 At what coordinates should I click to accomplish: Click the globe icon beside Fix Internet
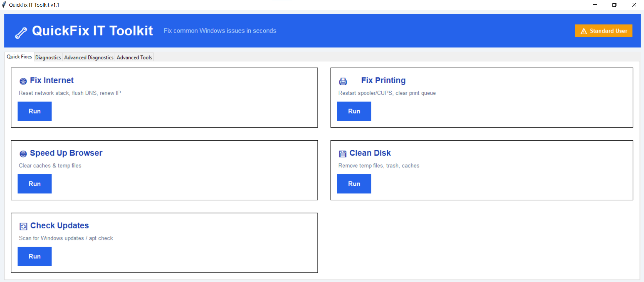[23, 81]
